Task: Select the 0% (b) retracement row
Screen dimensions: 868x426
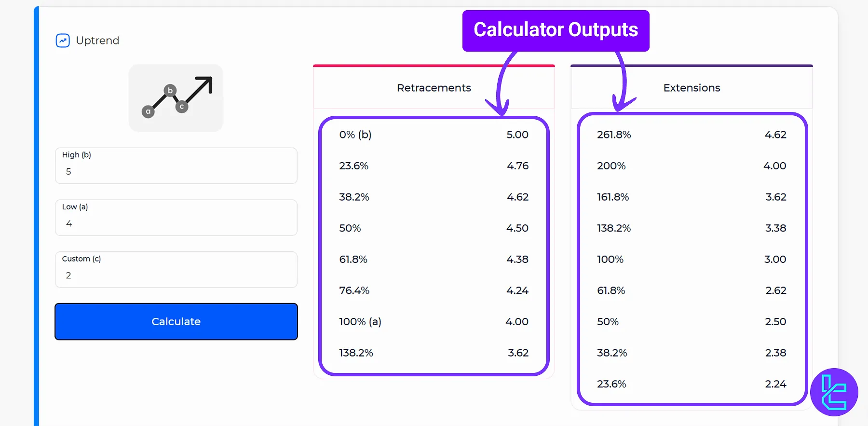Action: pyautogui.click(x=434, y=135)
